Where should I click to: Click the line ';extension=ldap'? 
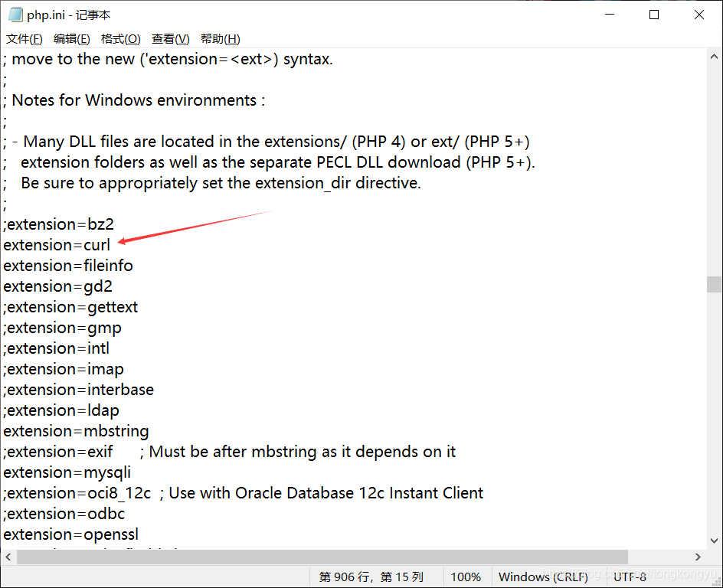(x=61, y=410)
